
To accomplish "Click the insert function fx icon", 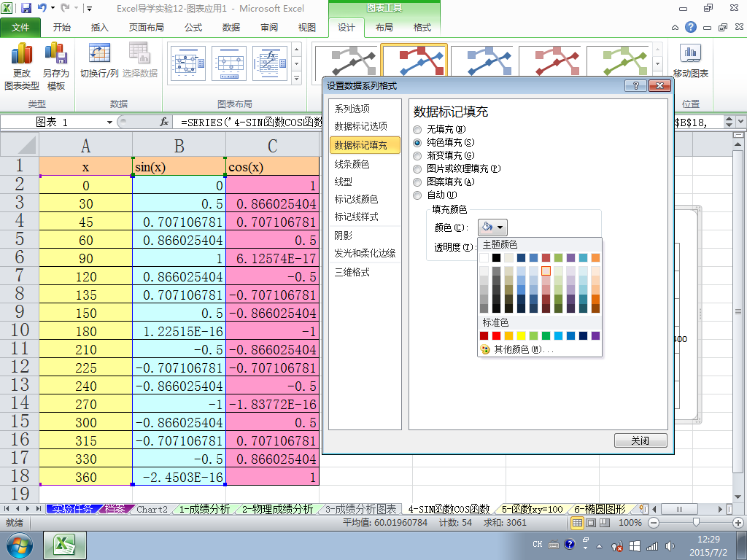I will coord(164,122).
